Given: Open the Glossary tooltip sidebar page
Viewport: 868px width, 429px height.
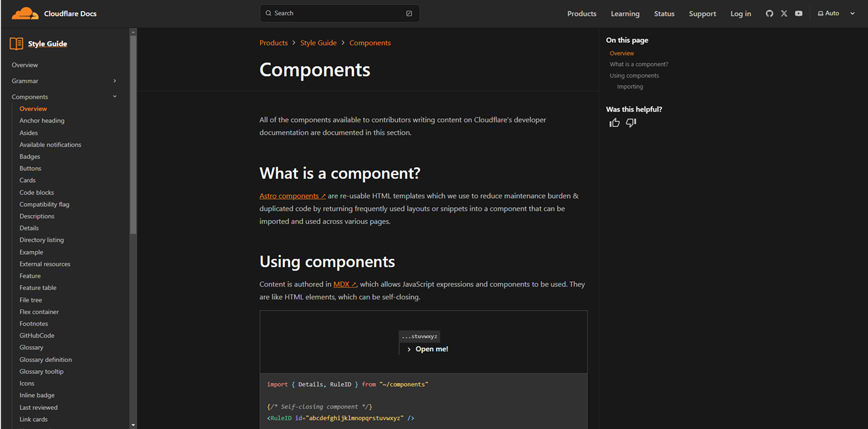Looking at the screenshot, I should tap(41, 372).
